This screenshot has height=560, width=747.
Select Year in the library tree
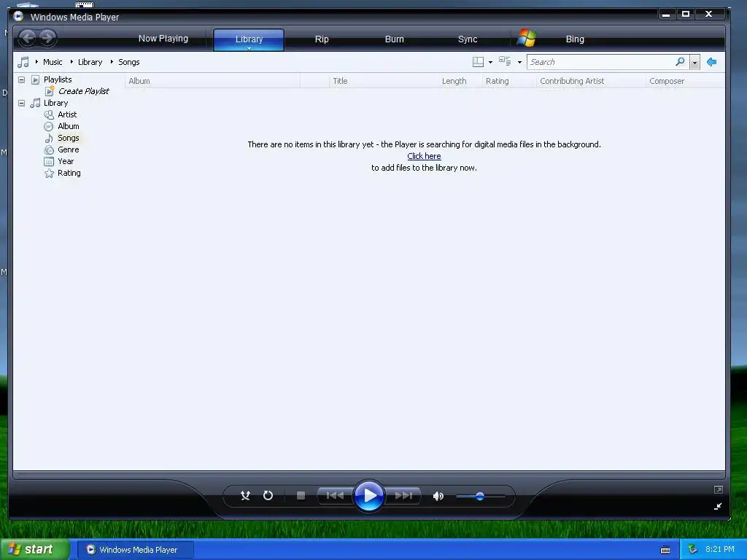(66, 161)
